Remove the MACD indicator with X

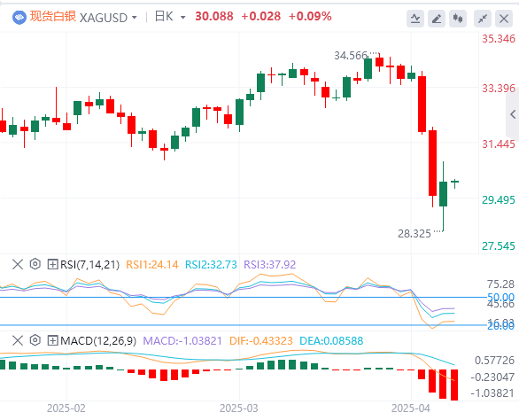click(18, 340)
